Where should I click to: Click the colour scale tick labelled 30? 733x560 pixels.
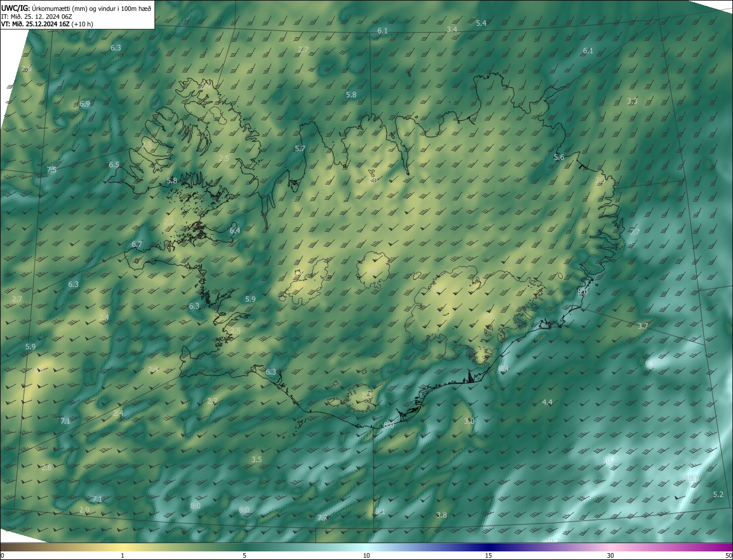pyautogui.click(x=610, y=555)
